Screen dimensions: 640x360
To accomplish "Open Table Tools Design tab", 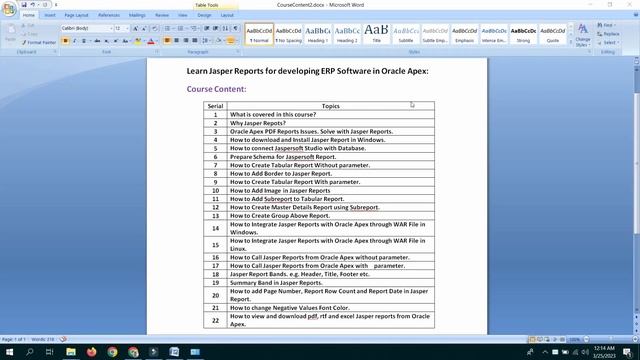I will pos(204,15).
